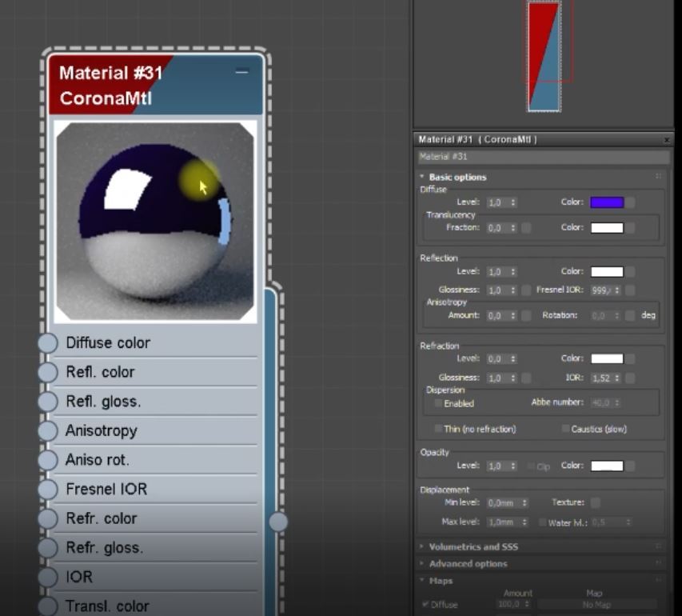Open the blue Diffuse color swatch
Image resolution: width=682 pixels, height=616 pixels.
click(x=606, y=203)
